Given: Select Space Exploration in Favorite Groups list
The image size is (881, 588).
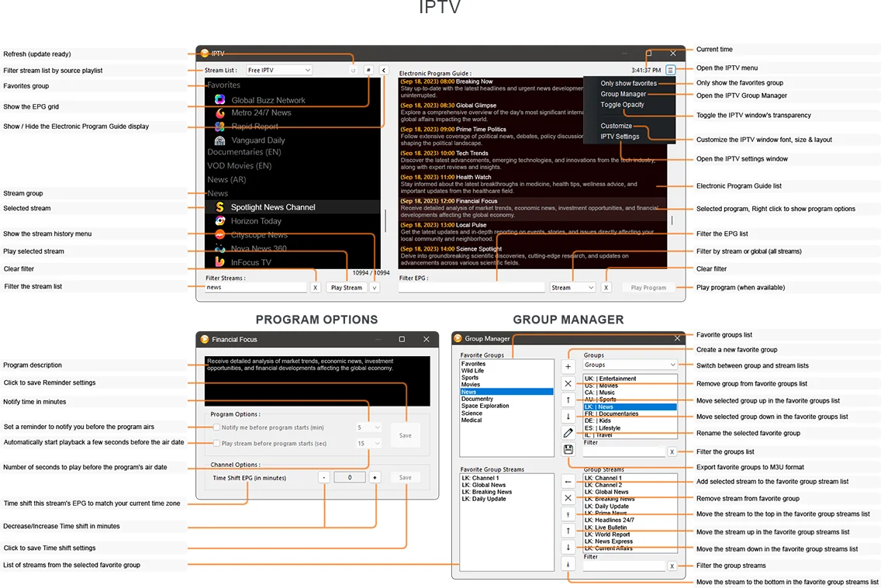Looking at the screenshot, I should tap(485, 406).
